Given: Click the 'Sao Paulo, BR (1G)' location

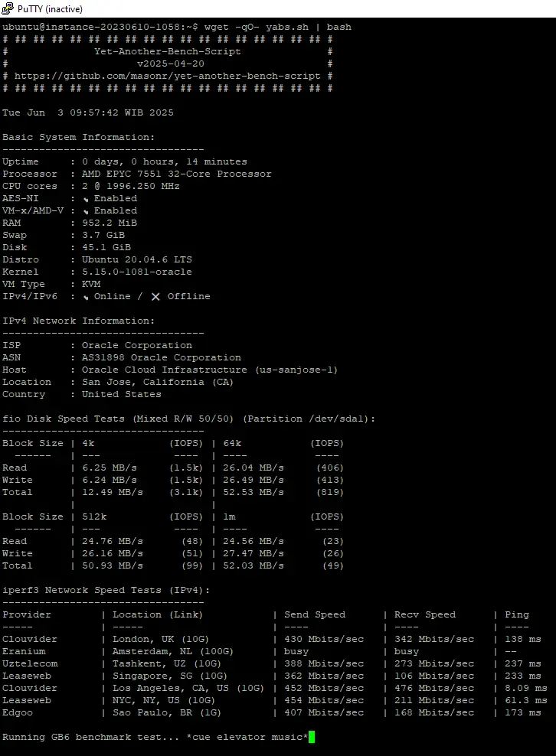Looking at the screenshot, I should (167, 712).
